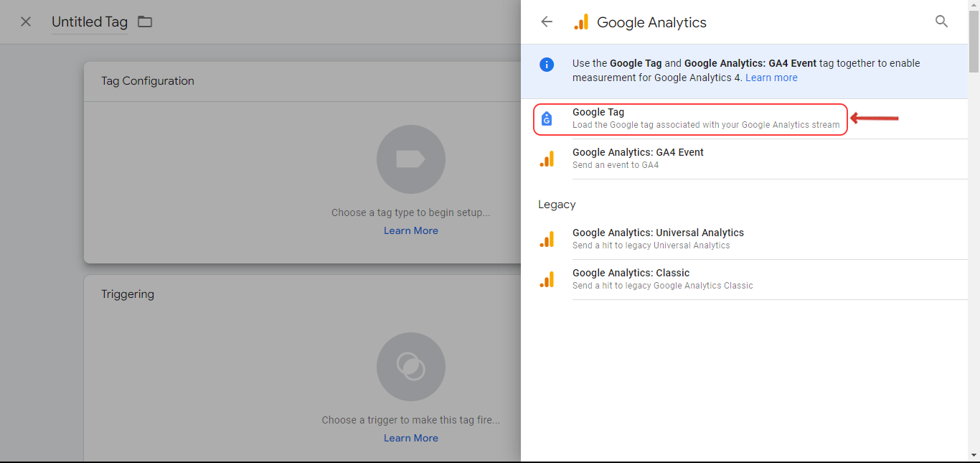Viewport: 980px width, 463px height.
Task: Click the GA4 Event analytics icon
Action: pyautogui.click(x=547, y=159)
